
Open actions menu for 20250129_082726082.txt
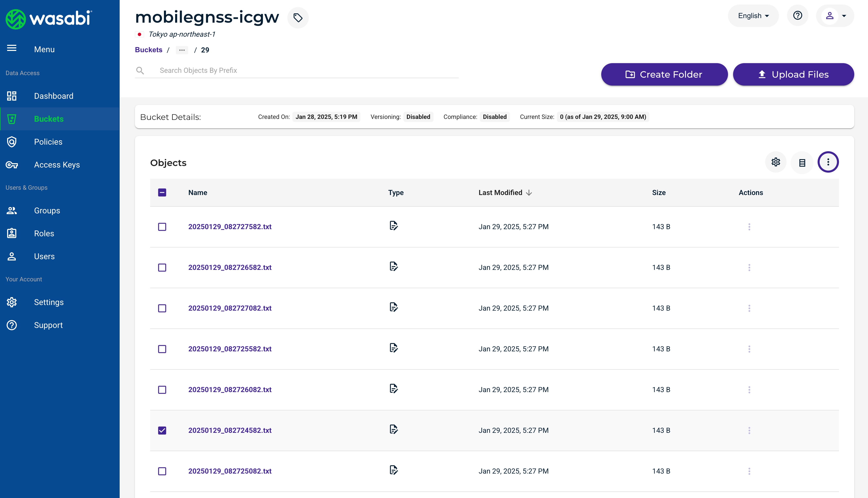[x=749, y=390]
